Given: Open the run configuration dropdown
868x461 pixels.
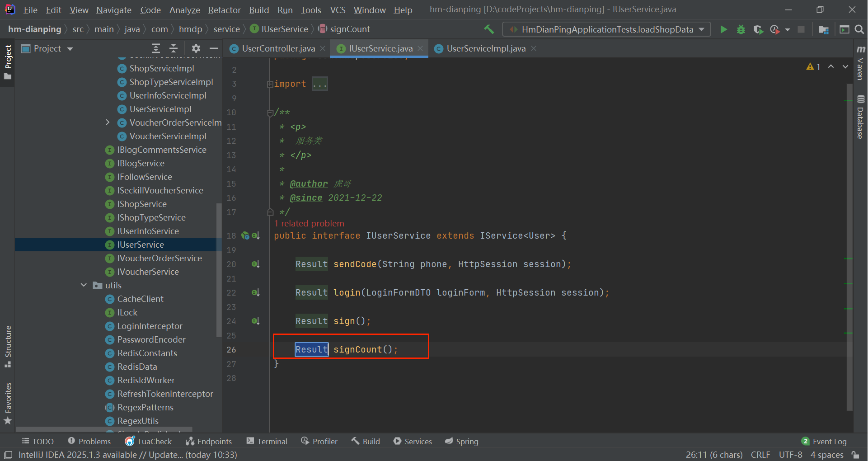Looking at the screenshot, I should [x=606, y=29].
